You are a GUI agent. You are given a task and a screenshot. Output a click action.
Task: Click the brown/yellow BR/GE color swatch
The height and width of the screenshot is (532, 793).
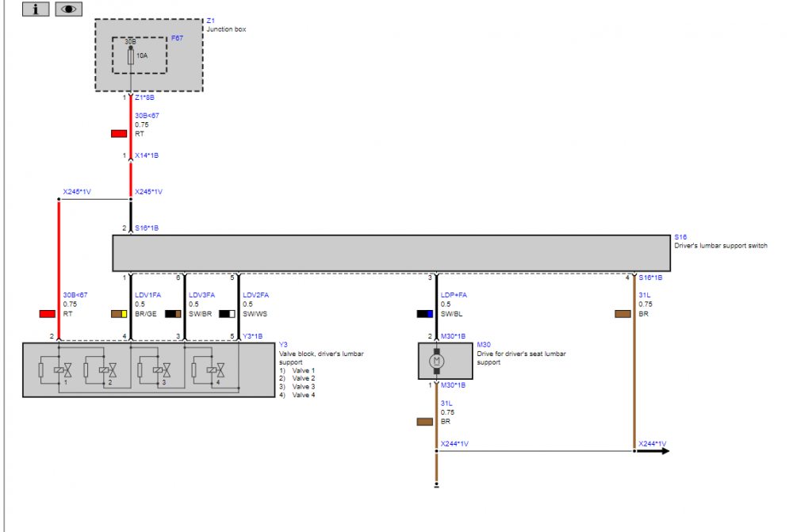click(x=119, y=314)
